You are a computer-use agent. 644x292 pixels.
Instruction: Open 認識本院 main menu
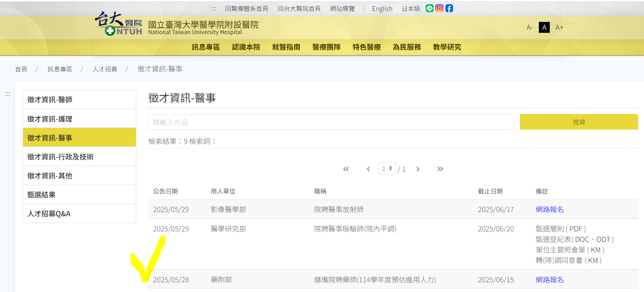[246, 47]
